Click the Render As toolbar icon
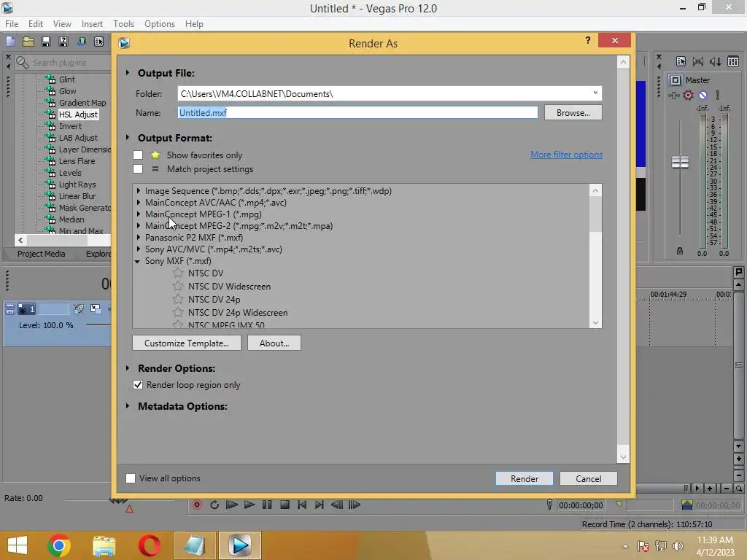This screenshot has height=560, width=747. 82,42
